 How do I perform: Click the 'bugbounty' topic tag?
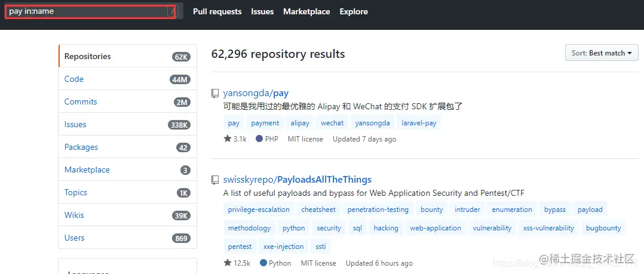point(603,228)
